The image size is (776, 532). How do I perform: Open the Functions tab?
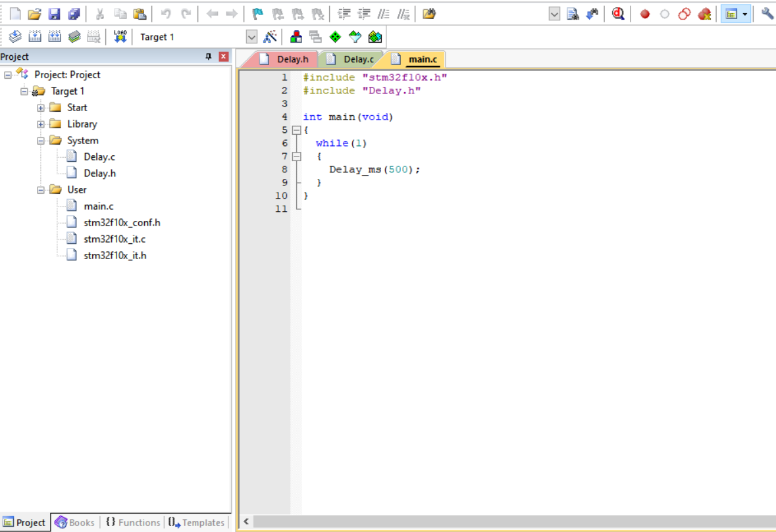[133, 522]
